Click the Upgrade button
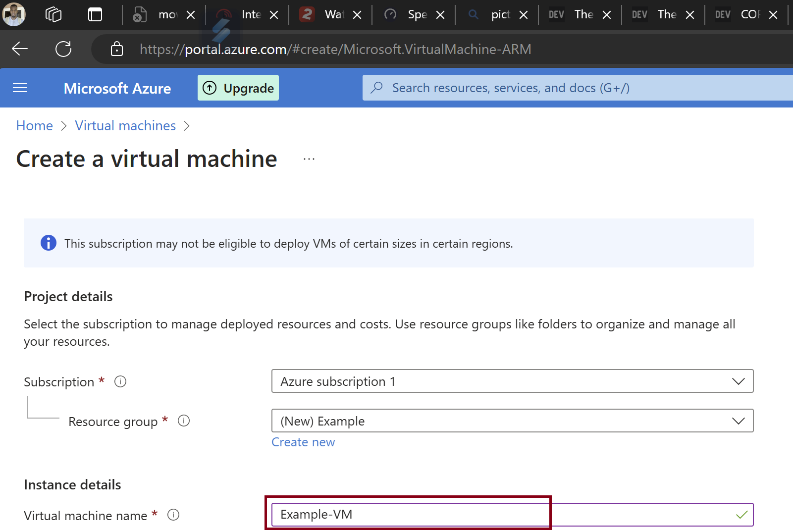This screenshot has width=793, height=532. pyautogui.click(x=238, y=88)
